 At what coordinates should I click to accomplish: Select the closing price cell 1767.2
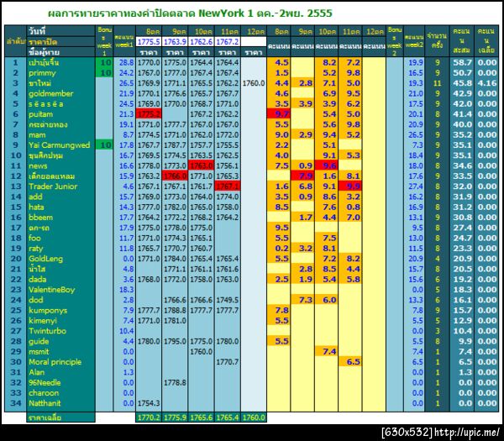[228, 42]
